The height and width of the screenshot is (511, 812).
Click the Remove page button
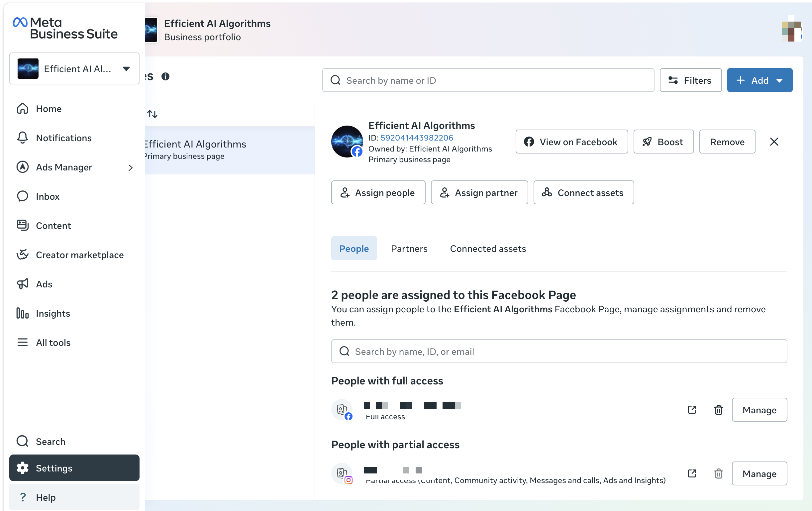pyautogui.click(x=727, y=142)
